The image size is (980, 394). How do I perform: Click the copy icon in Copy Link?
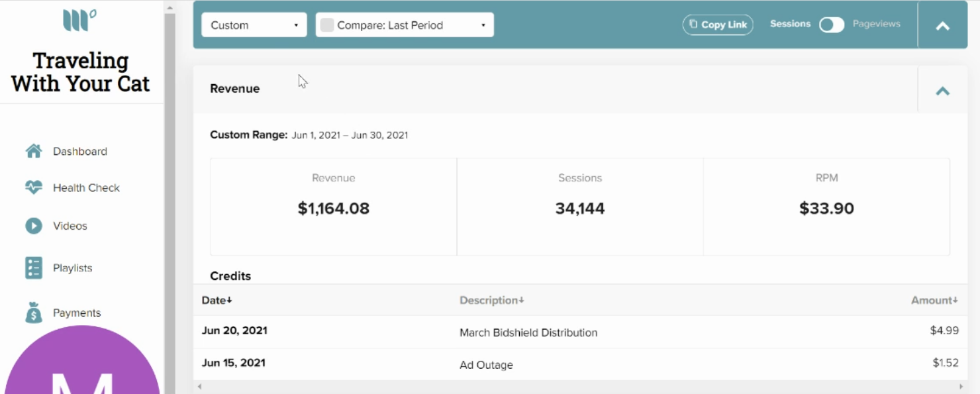tap(693, 25)
